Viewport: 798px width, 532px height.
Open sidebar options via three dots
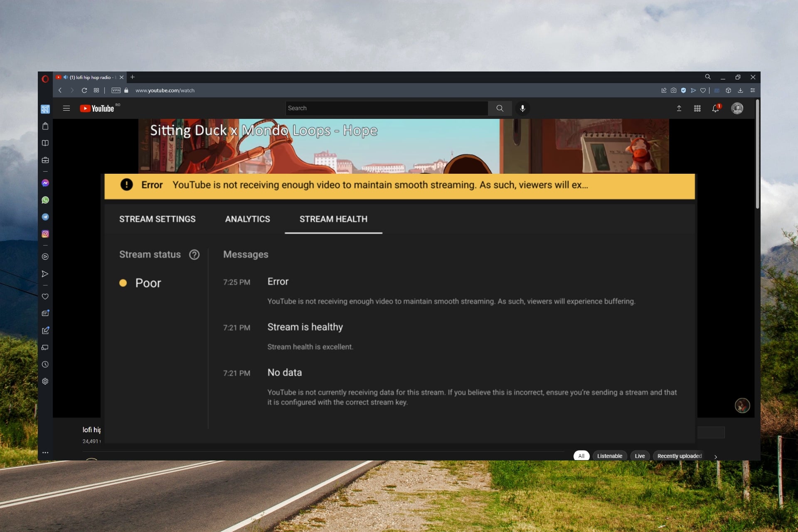pyautogui.click(x=45, y=452)
